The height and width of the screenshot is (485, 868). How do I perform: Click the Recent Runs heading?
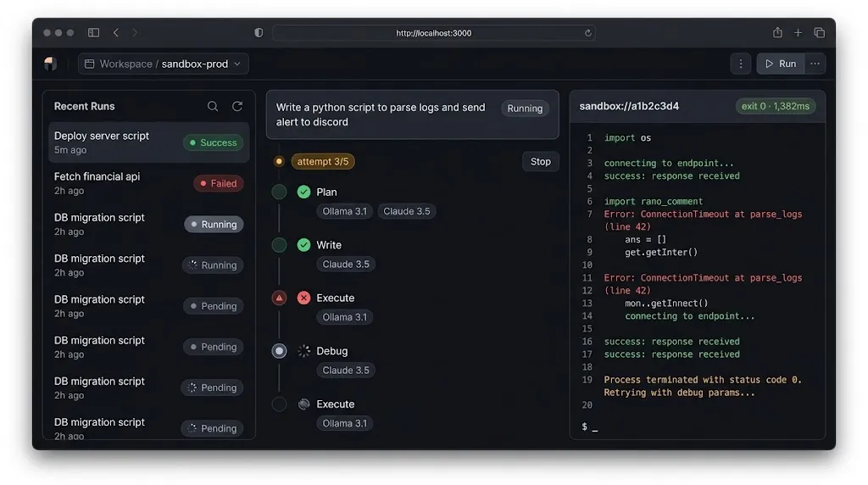click(x=84, y=106)
